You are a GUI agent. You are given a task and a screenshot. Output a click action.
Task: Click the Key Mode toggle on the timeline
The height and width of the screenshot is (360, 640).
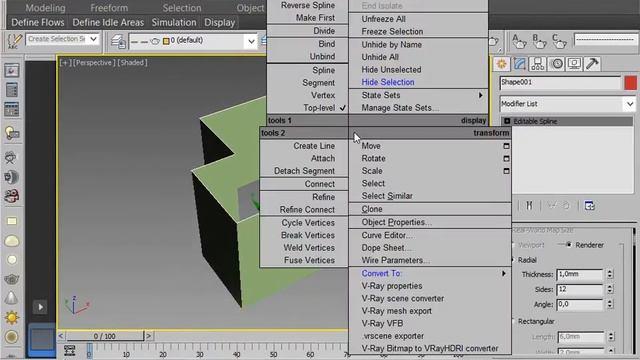(x=69, y=350)
